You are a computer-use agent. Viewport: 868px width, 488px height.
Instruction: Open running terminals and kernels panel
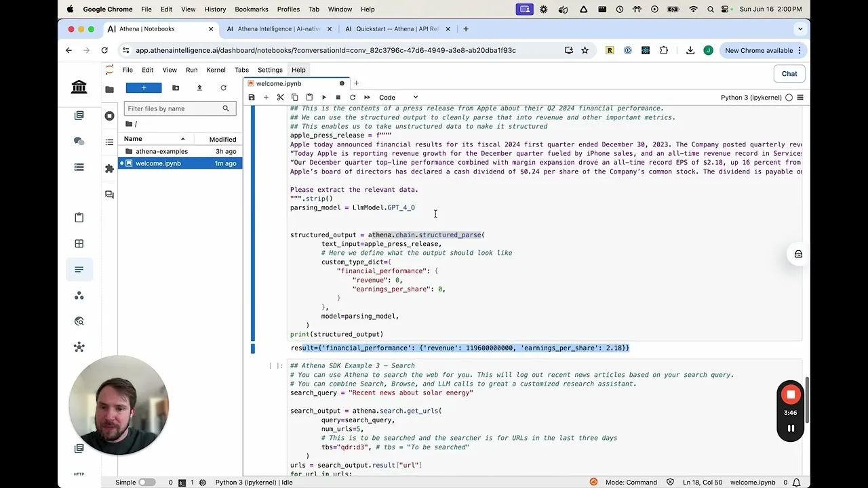(109, 116)
